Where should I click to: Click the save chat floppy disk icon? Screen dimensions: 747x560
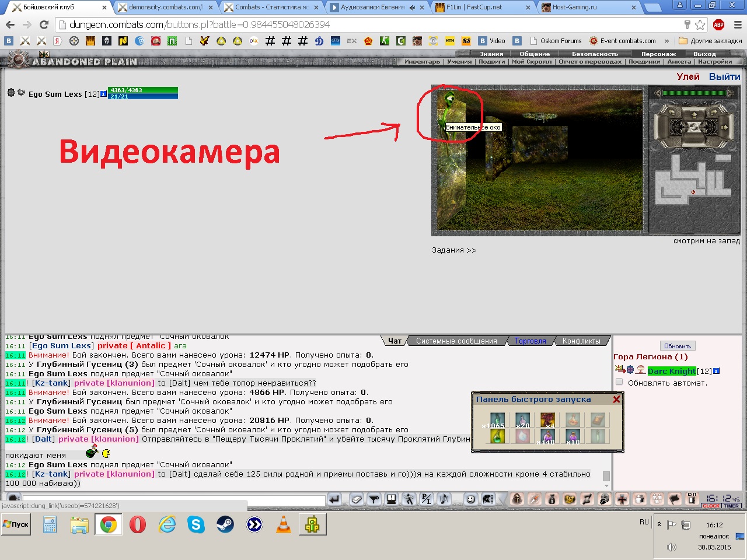pos(391,499)
